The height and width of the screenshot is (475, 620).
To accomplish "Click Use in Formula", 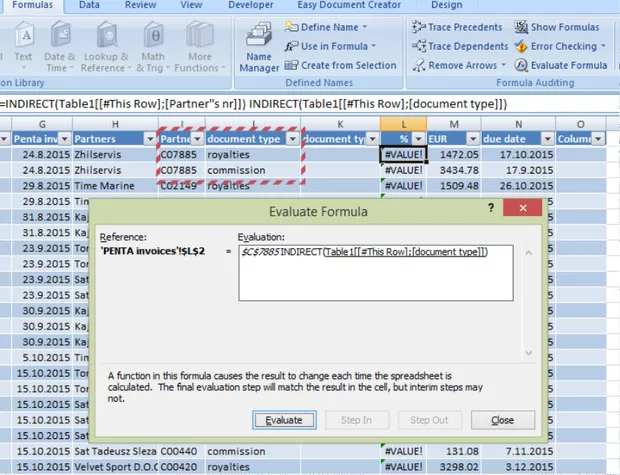I will [x=329, y=46].
